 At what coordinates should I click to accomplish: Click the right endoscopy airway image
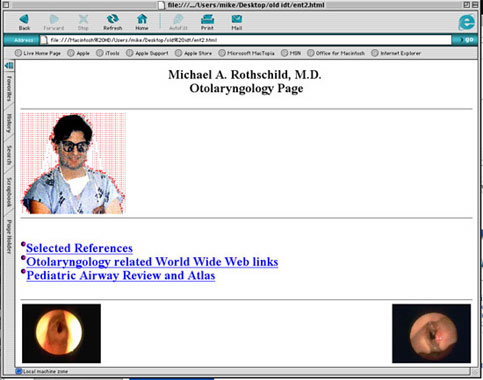pos(431,333)
